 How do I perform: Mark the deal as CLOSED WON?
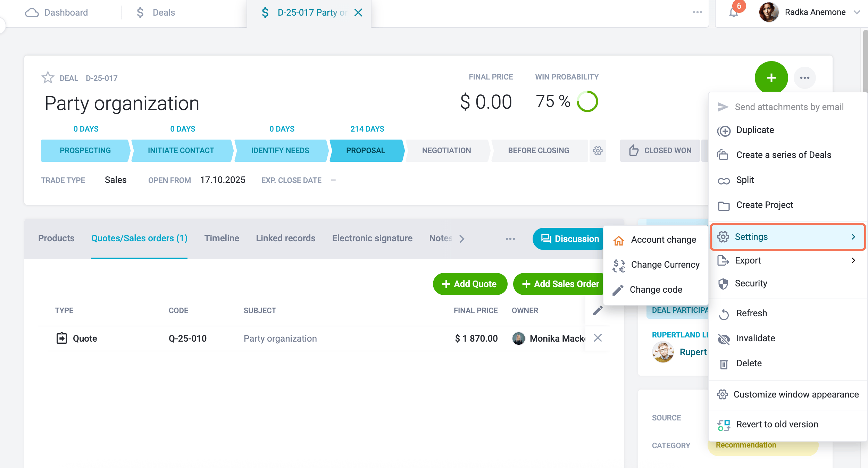pyautogui.click(x=660, y=151)
